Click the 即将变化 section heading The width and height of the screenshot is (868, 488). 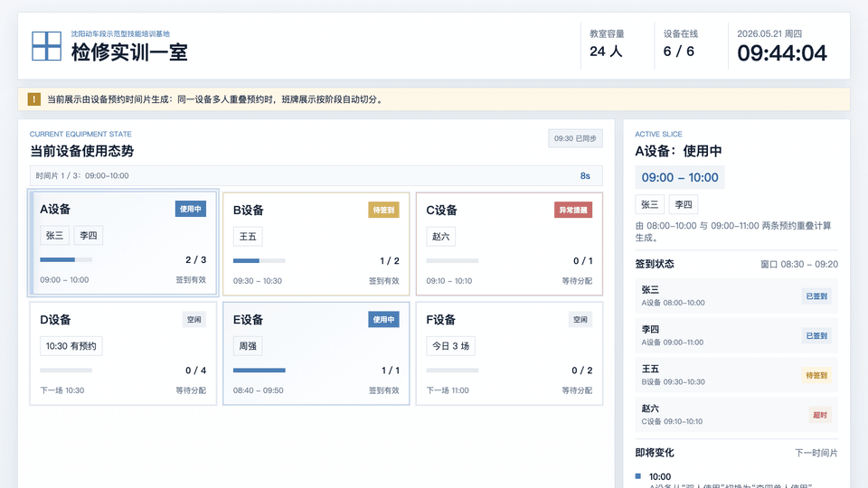[655, 453]
